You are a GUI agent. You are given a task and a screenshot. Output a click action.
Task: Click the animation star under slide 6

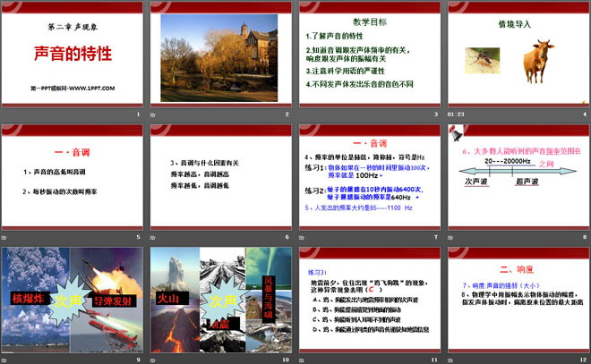pyautogui.click(x=152, y=238)
